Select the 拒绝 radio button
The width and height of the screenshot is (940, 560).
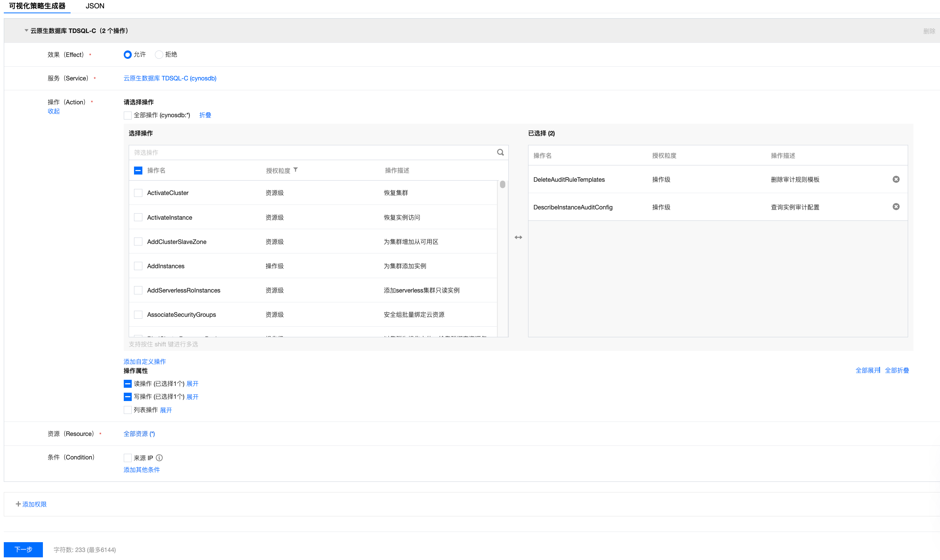pyautogui.click(x=159, y=55)
